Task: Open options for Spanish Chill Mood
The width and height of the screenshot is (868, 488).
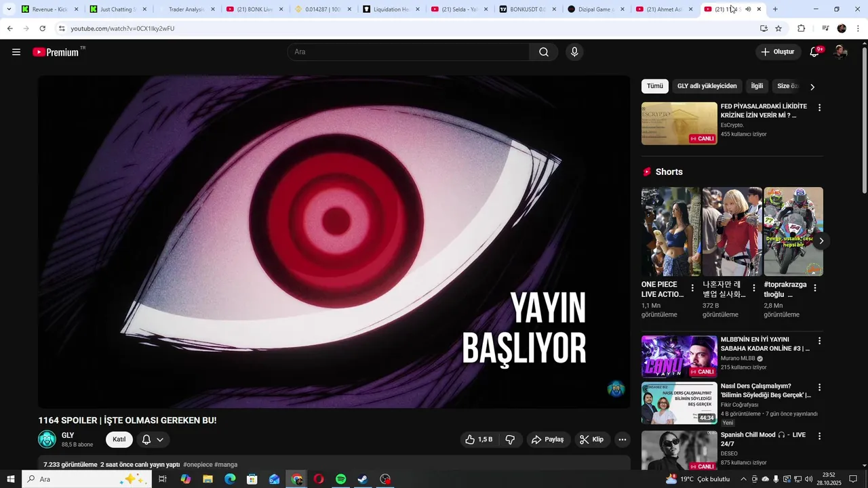Action: pos(819,436)
